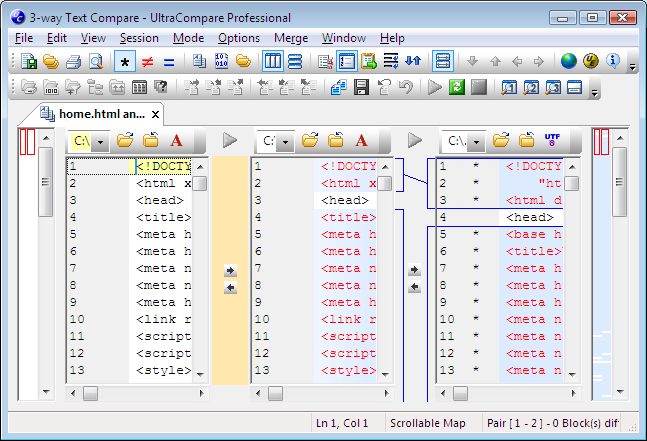Click line 3 <head> in middle pane
Screen dimensions: 647x441
[345, 200]
